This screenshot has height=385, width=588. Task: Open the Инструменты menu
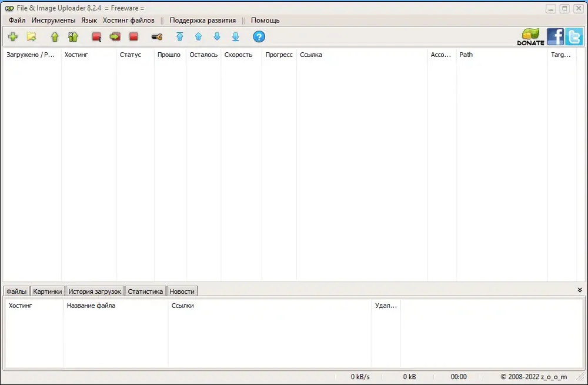pyautogui.click(x=54, y=20)
